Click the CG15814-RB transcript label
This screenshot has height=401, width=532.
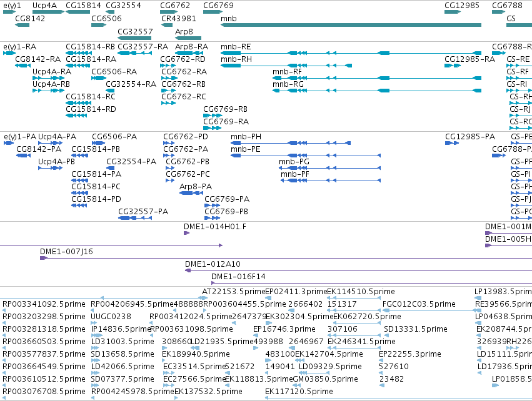pyautogui.click(x=90, y=47)
